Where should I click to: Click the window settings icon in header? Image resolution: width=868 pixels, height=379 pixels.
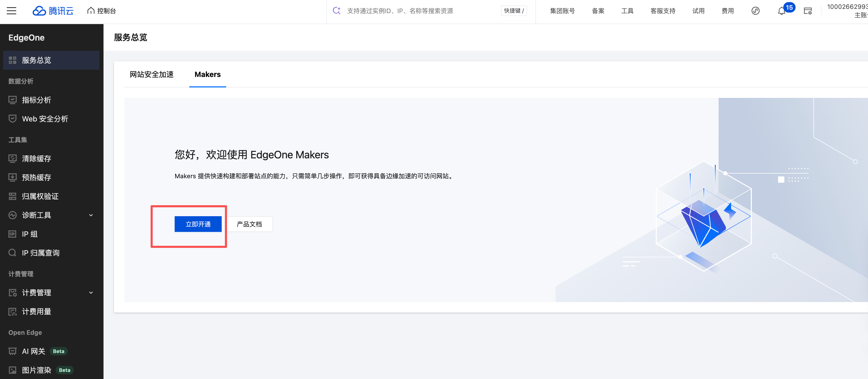coord(808,11)
